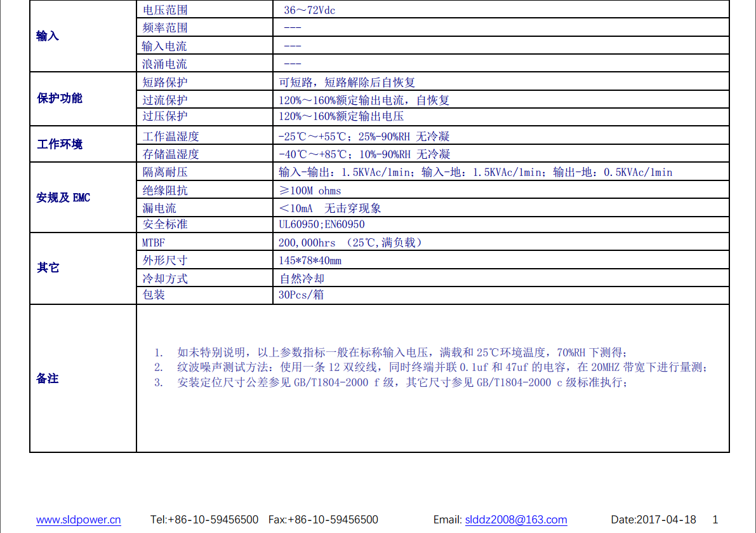
Task: Click the 保护功能 section header
Action: 60,98
